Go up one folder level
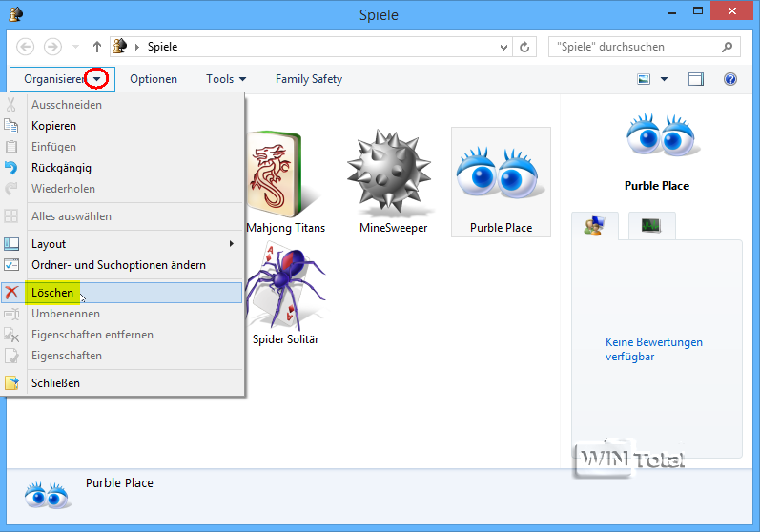Image resolution: width=760 pixels, height=532 pixels. coord(97,47)
